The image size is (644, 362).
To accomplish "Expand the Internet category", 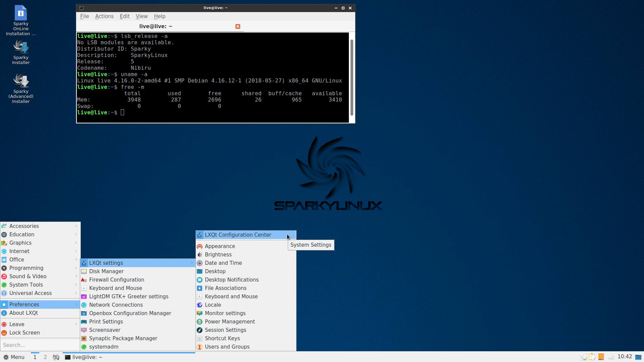I will (40, 251).
